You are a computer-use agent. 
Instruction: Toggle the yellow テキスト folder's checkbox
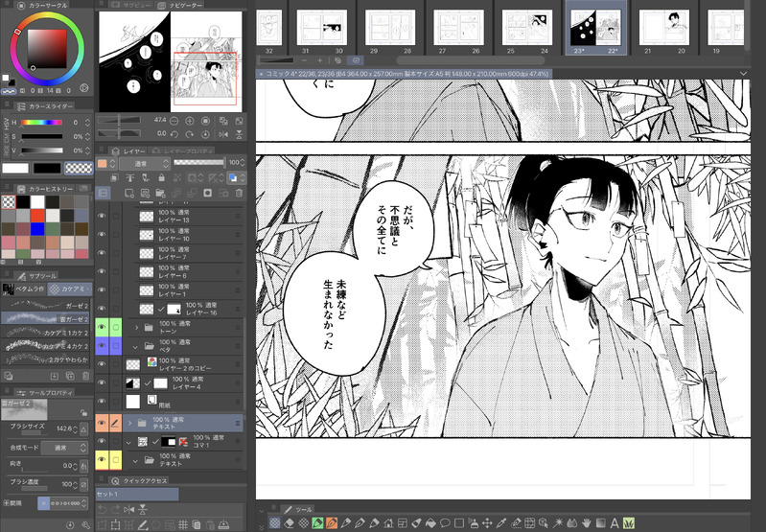click(115, 460)
